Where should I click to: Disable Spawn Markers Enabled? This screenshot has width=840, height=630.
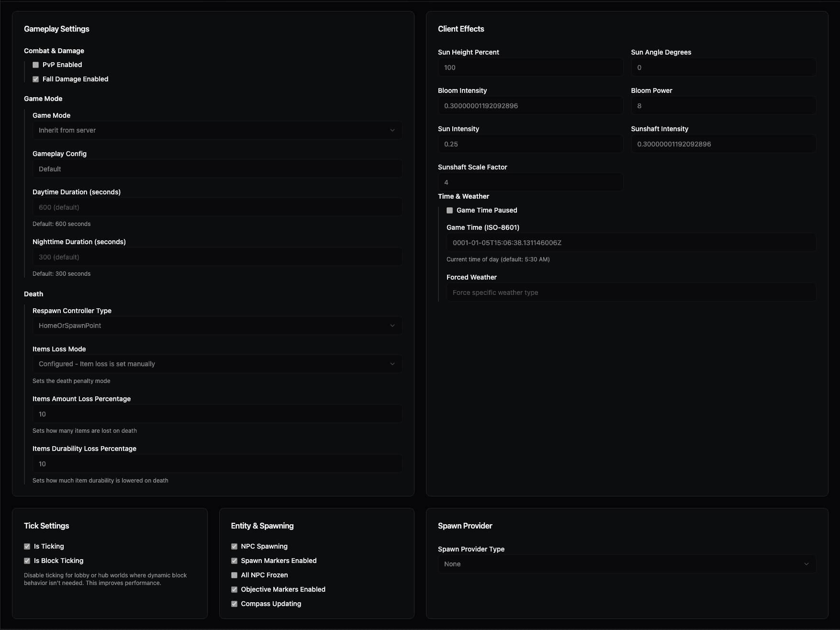tap(234, 560)
